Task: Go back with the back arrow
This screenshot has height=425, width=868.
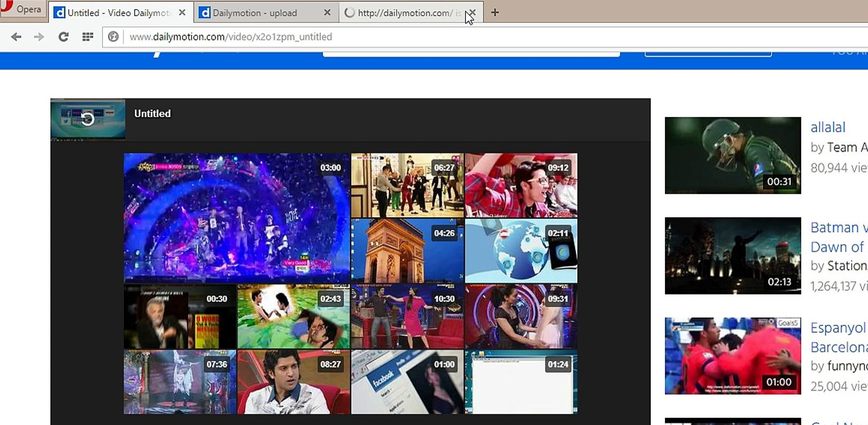Action: click(16, 37)
